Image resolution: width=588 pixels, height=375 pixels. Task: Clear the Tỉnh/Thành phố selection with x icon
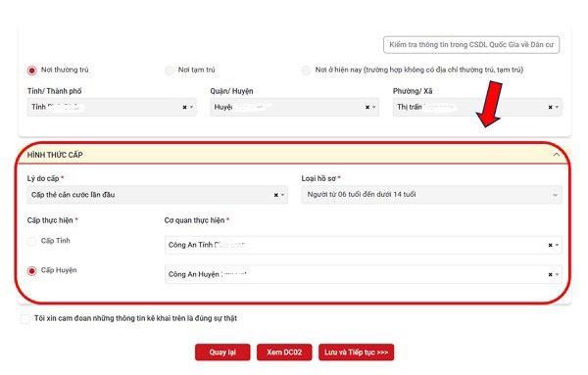point(184,107)
